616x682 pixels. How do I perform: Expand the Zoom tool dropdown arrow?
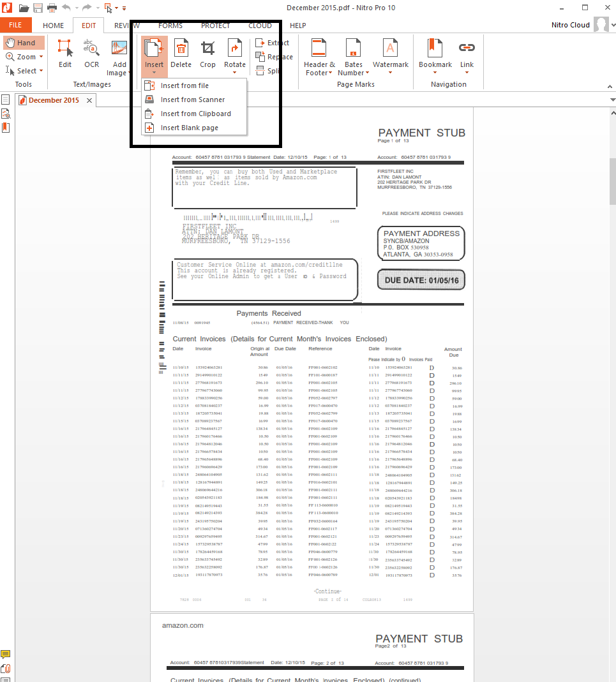click(41, 57)
